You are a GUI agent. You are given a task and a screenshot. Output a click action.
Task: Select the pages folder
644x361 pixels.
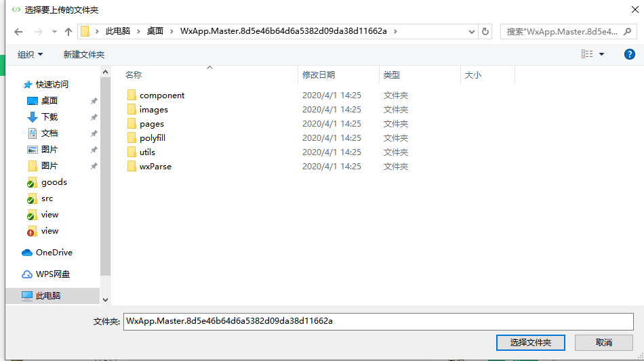[152, 124]
